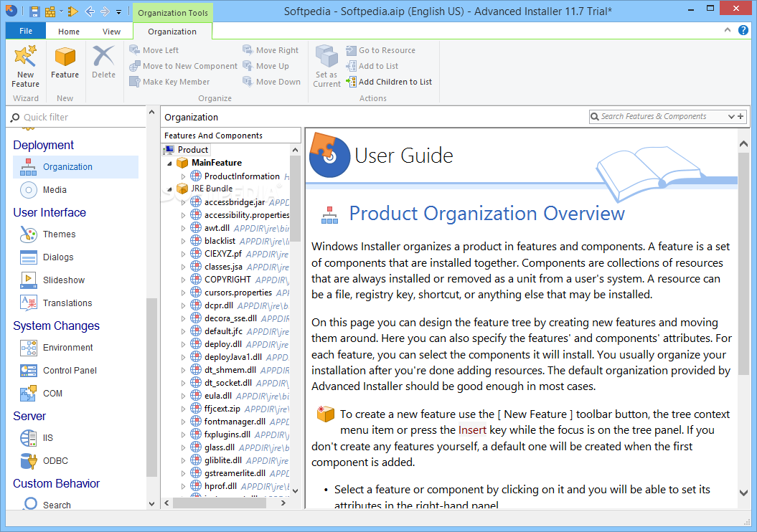
Task: Click the Back arrow in title bar
Action: tap(89, 11)
